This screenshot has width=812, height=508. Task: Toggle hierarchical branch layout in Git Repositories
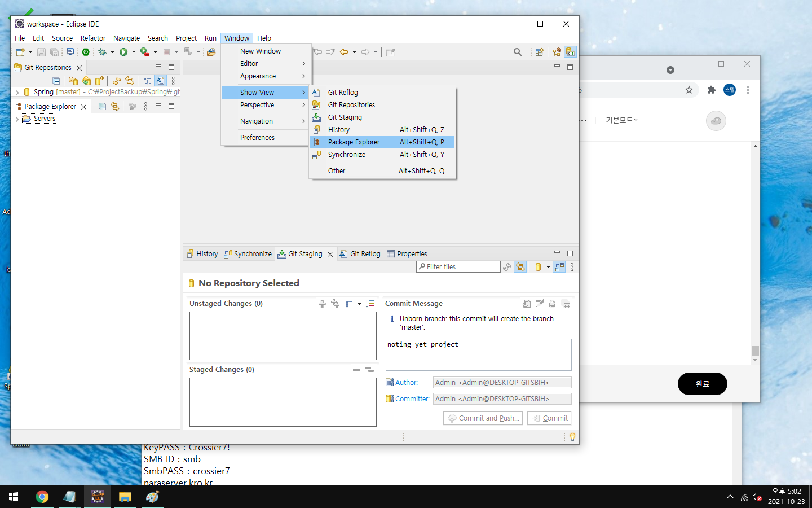coord(147,81)
